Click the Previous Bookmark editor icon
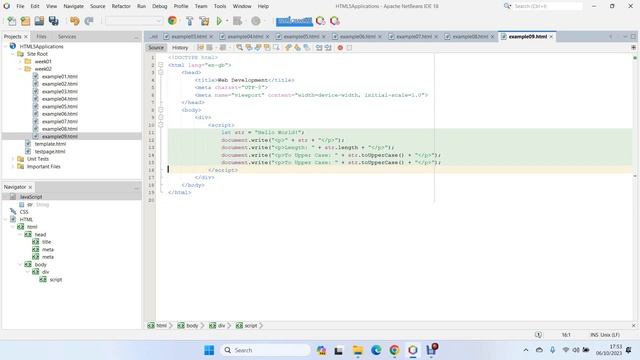The height and width of the screenshot is (360, 640). pos(288,48)
